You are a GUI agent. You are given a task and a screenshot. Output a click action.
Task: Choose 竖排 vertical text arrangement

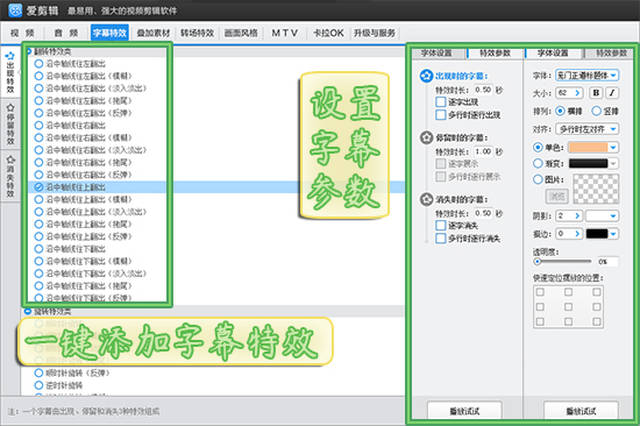[596, 111]
